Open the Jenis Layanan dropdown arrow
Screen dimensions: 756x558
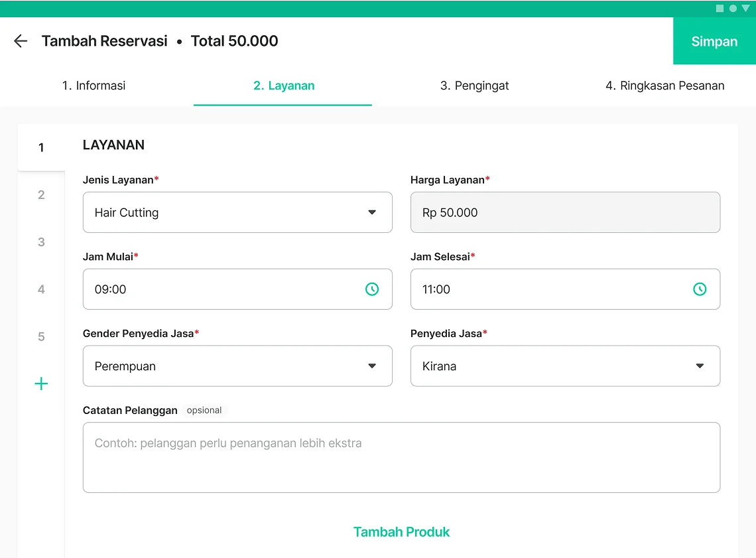[x=372, y=212]
